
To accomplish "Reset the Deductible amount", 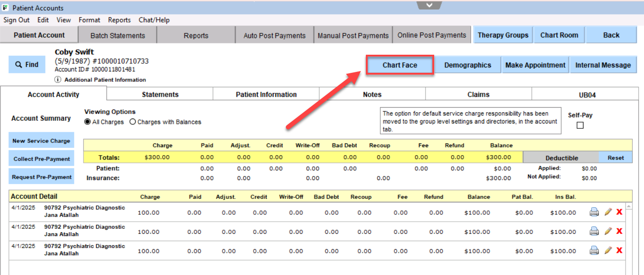I will pyautogui.click(x=616, y=158).
